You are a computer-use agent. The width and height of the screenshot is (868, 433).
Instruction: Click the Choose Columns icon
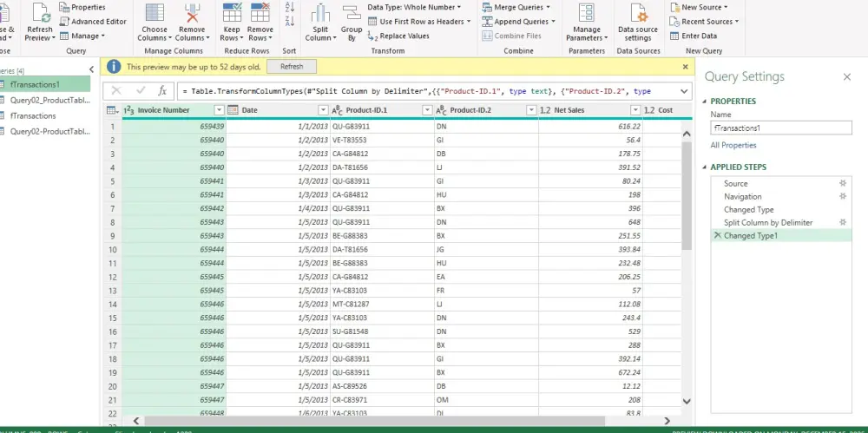tap(155, 13)
